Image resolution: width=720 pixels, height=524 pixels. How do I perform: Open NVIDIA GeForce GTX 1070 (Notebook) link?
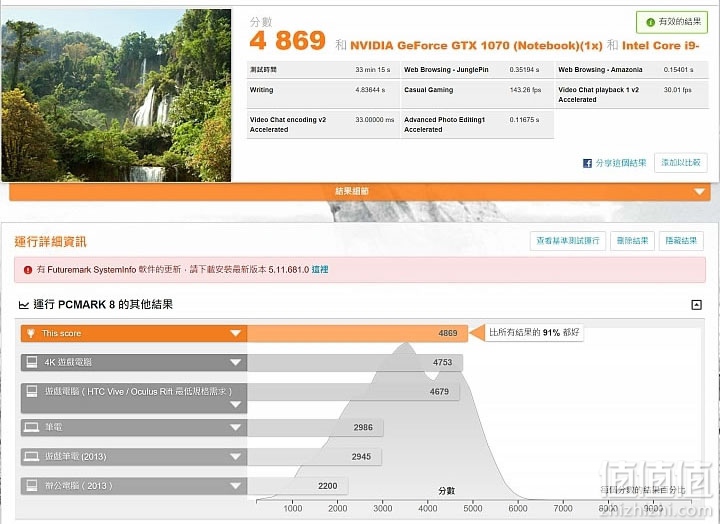click(476, 45)
